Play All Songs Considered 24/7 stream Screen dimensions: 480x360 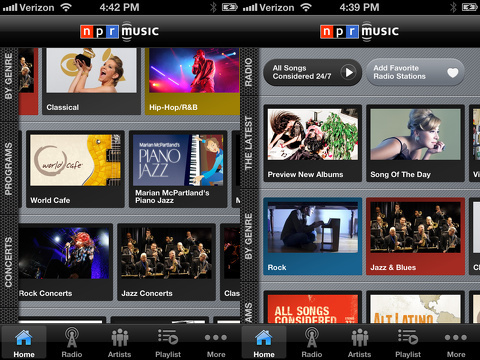[349, 72]
